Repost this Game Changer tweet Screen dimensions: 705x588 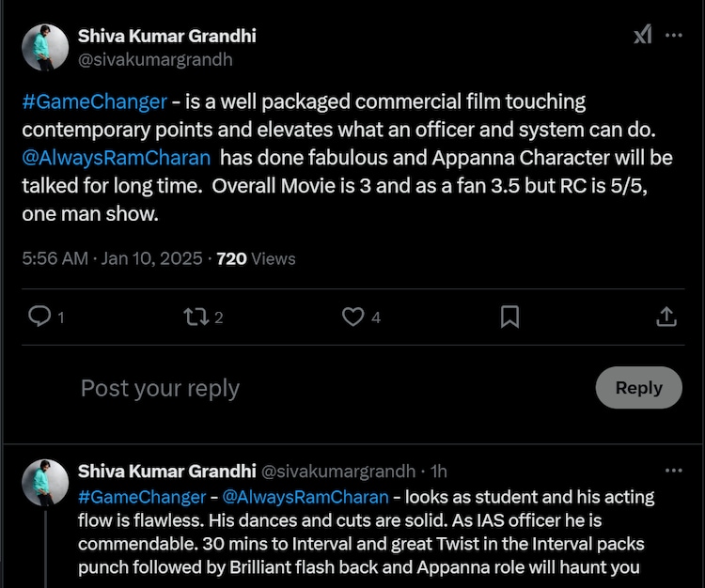tap(196, 317)
